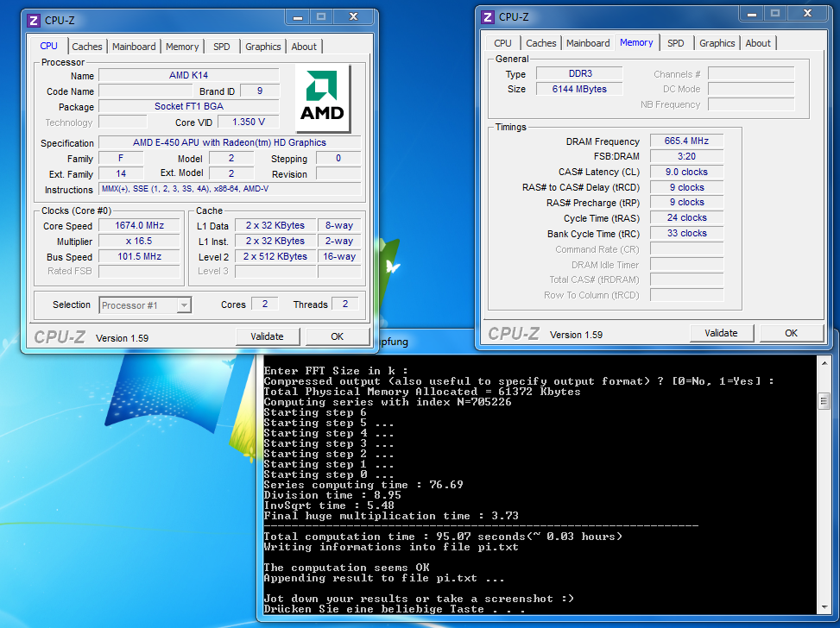Open Mainboard tab in right CPU-Z window

tap(588, 43)
